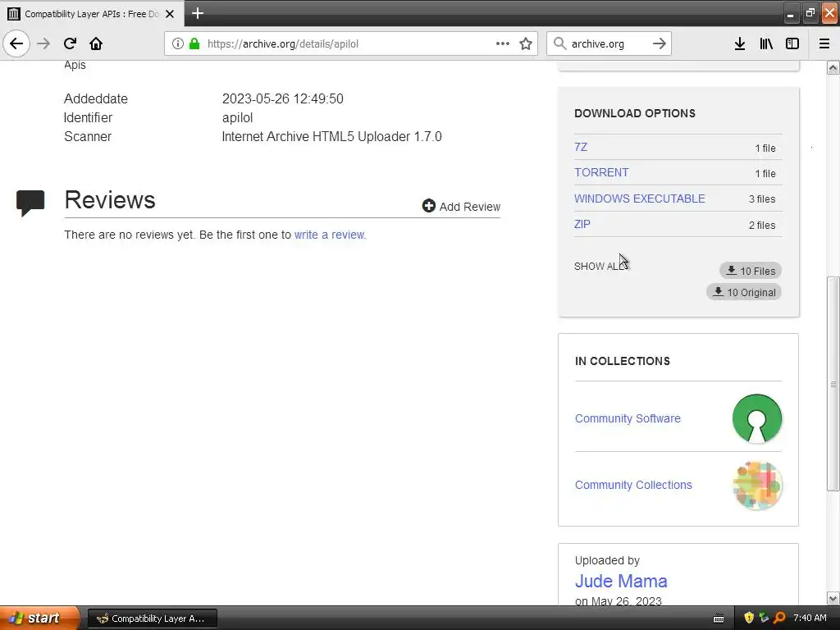Click the Community Collections colorful thumbnail
The height and width of the screenshot is (630, 840).
[x=757, y=486]
